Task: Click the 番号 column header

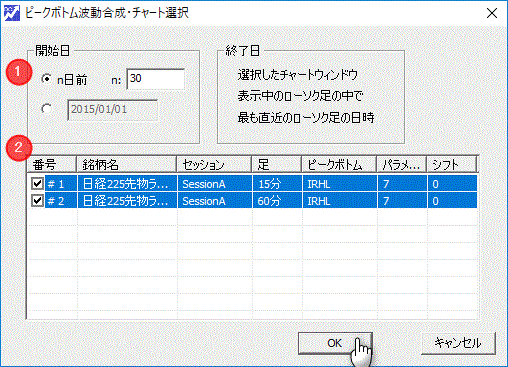Action: point(52,164)
